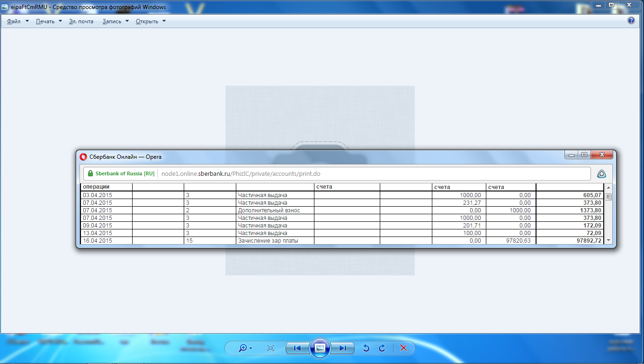Minimize the Opera Сбербанк Онлайн window
Viewport: 644px width, 364px height.
click(x=572, y=155)
